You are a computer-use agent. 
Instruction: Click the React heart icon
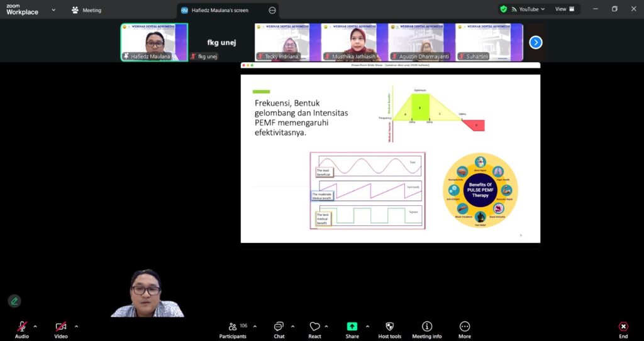(x=314, y=327)
